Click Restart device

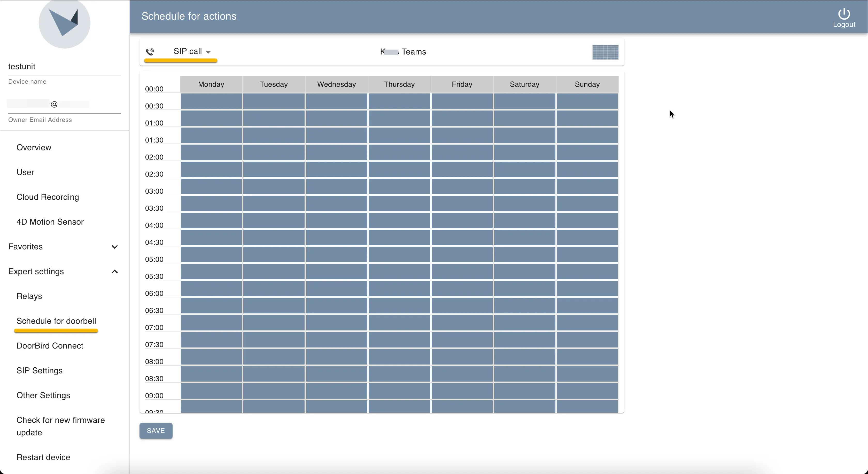pyautogui.click(x=43, y=457)
